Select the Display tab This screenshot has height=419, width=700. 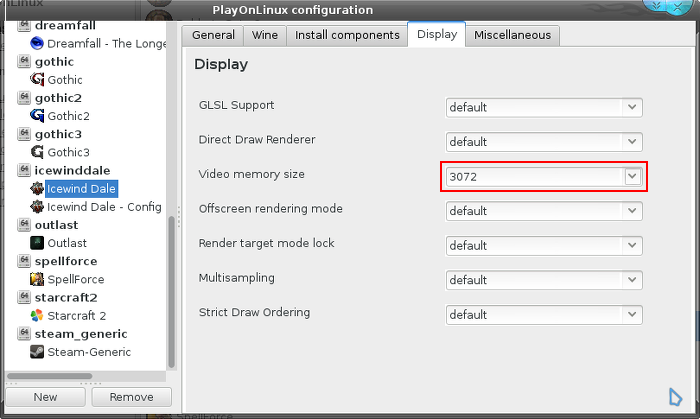click(x=437, y=34)
